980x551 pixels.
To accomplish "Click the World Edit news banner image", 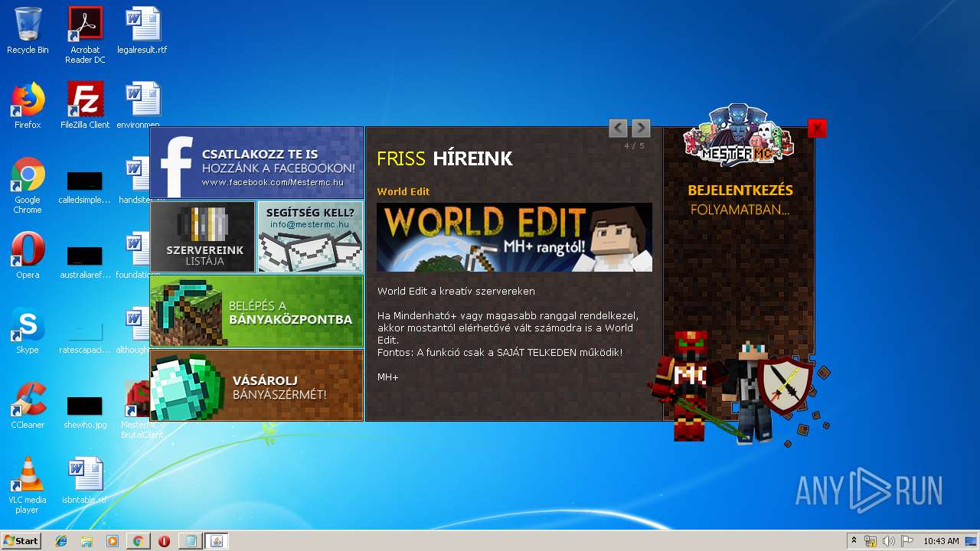I will (514, 236).
